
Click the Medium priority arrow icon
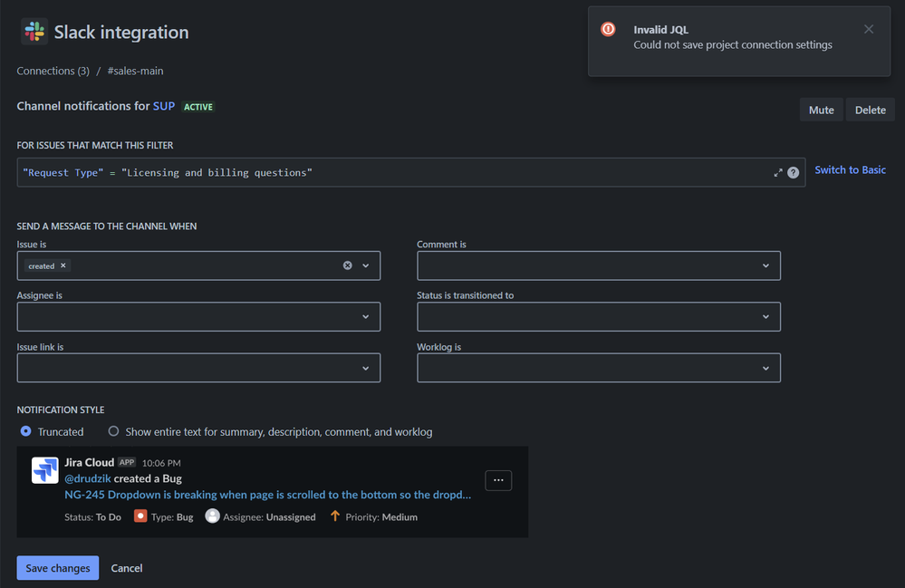(335, 516)
